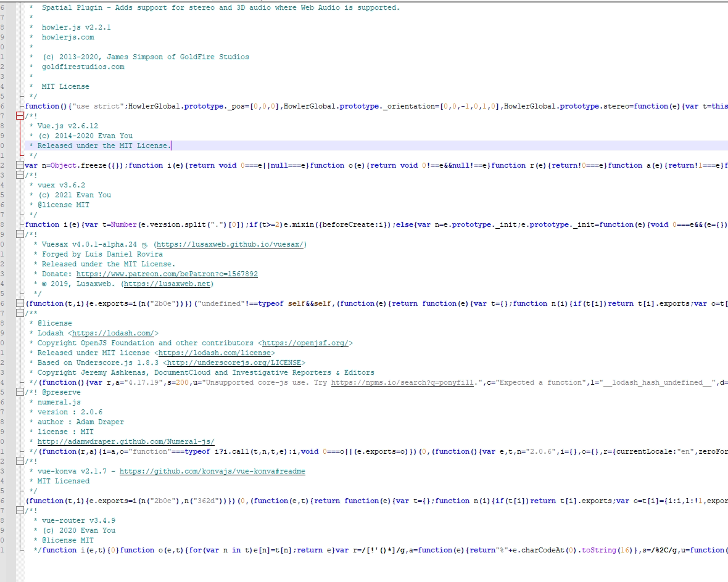
Task: Open the github.com/konvajs/vue-konva#readme link
Action: (x=212, y=472)
